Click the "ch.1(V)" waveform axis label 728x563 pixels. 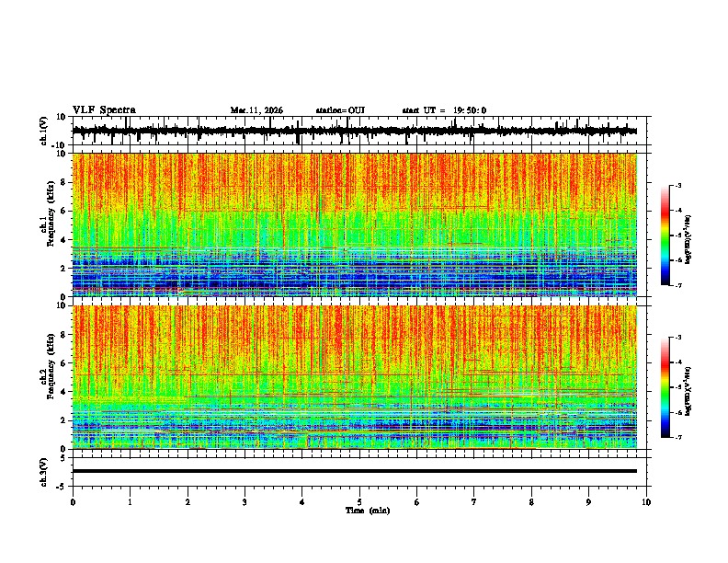pyautogui.click(x=44, y=131)
